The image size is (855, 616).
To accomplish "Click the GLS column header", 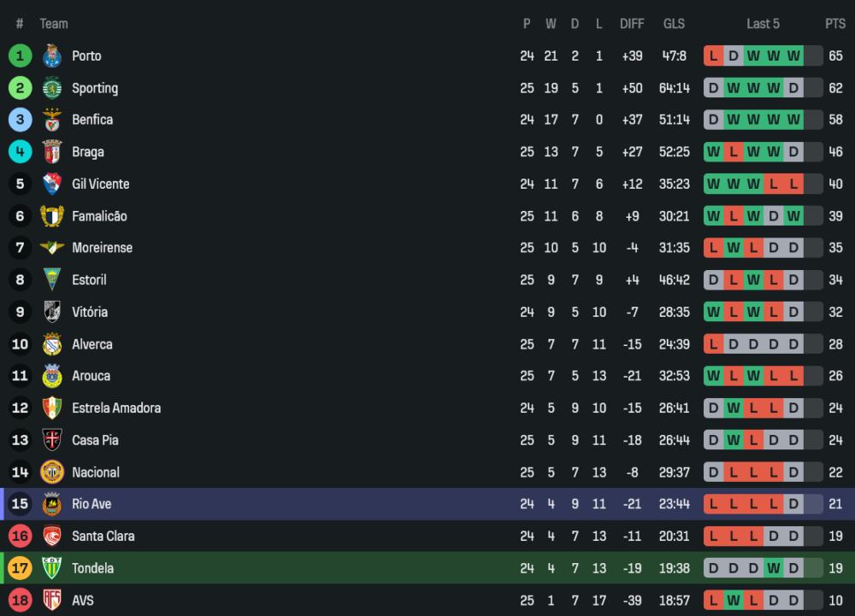I will point(674,24).
